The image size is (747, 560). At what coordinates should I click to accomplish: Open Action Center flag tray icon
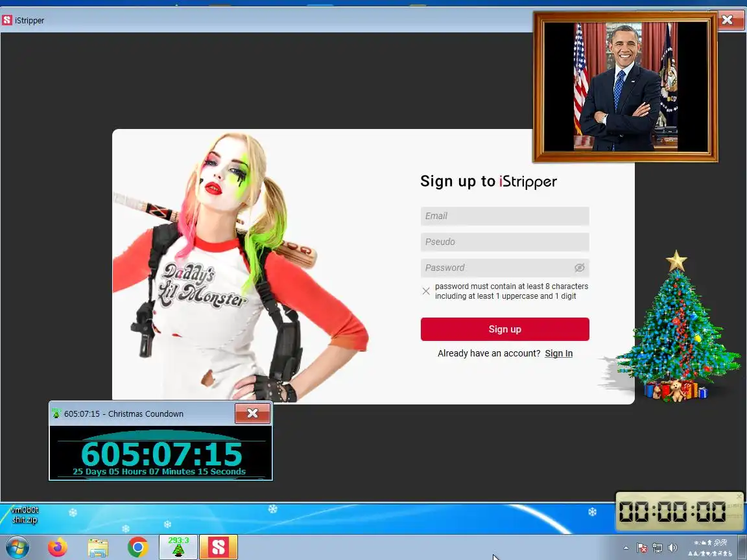tap(642, 548)
